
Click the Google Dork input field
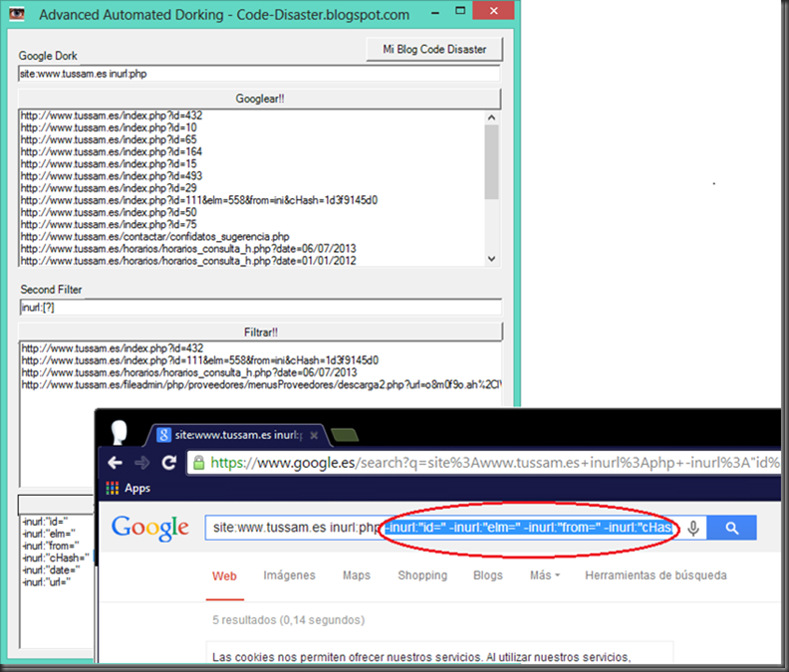click(259, 74)
